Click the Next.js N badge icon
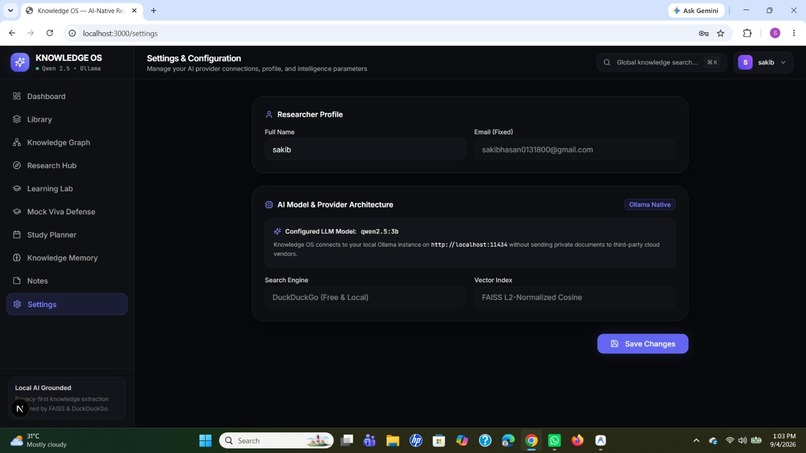This screenshot has height=453, width=806. (20, 409)
